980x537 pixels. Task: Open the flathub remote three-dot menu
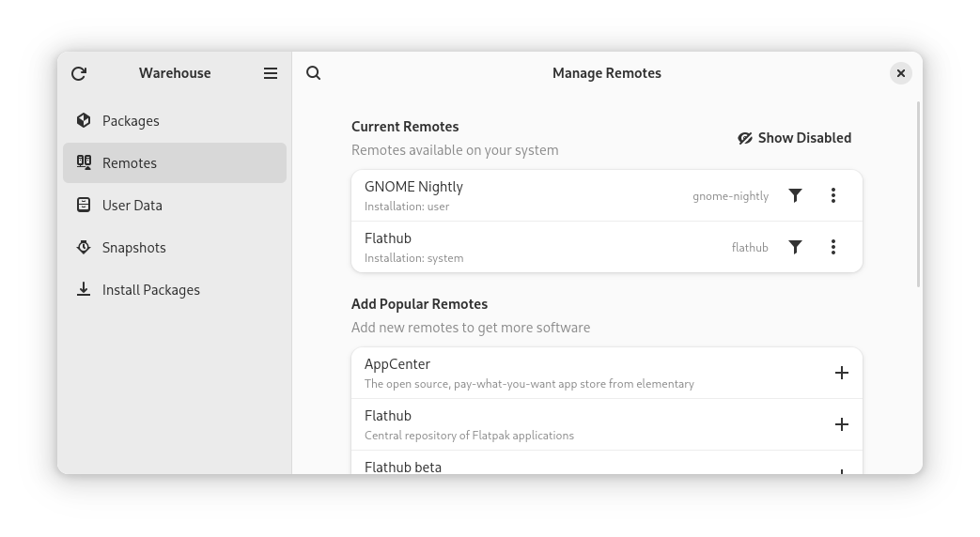click(x=833, y=247)
